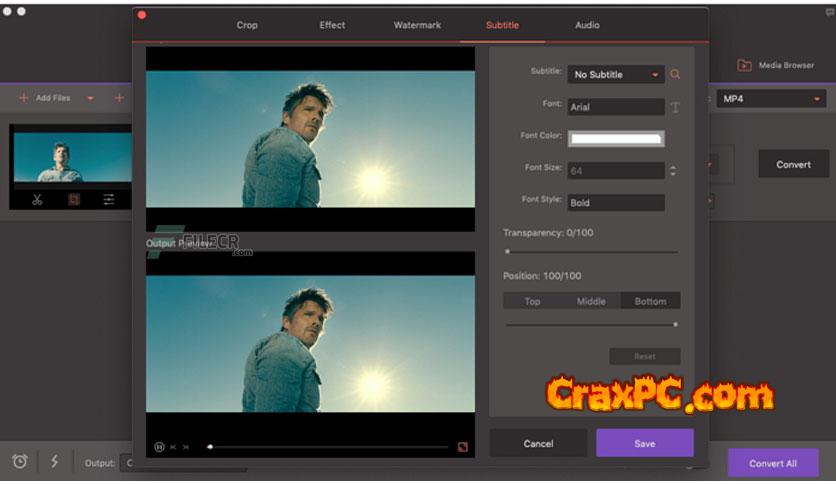This screenshot has height=484, width=836.
Task: Pick a new font color swatch
Action: (x=616, y=139)
